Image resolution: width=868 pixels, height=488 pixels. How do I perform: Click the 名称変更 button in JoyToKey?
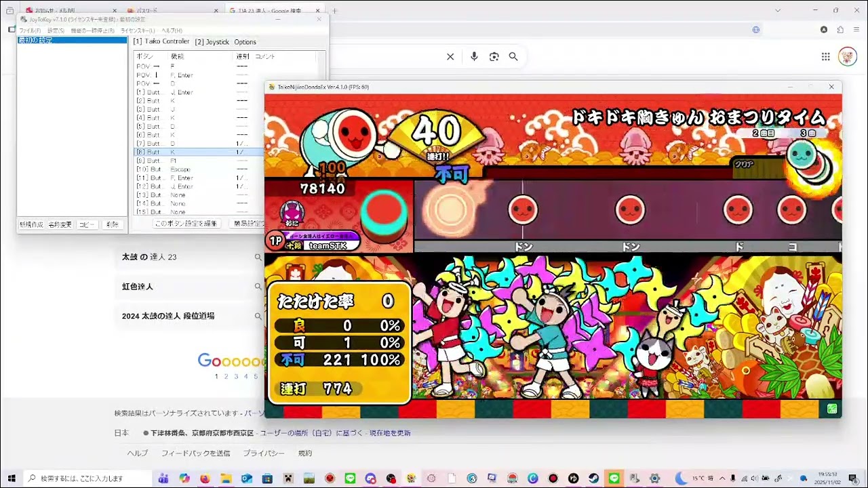pyautogui.click(x=60, y=224)
